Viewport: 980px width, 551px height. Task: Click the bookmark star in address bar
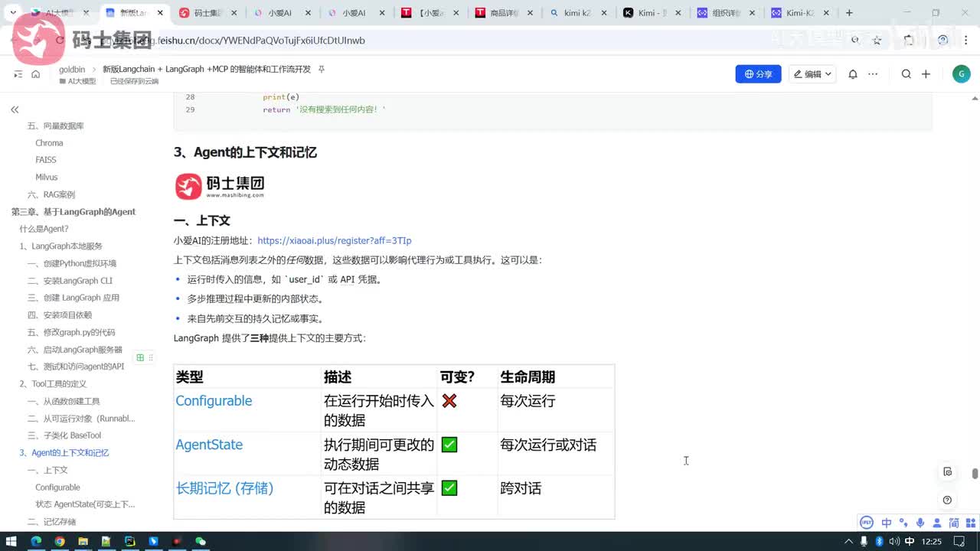pos(877,41)
